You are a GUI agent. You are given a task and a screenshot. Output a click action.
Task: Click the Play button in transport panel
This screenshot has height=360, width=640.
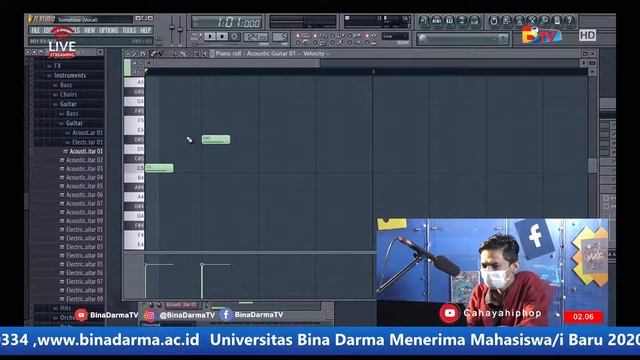click(210, 36)
